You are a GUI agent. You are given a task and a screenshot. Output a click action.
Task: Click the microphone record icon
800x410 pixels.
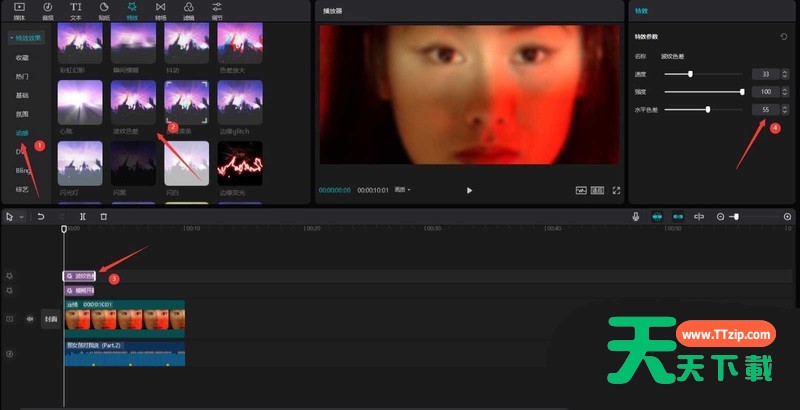coord(635,216)
